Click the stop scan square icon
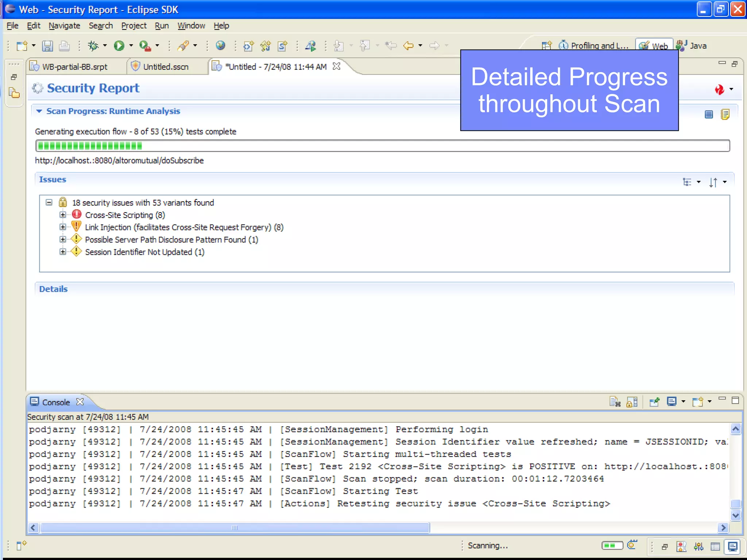This screenshot has width=747, height=560. pyautogui.click(x=708, y=114)
